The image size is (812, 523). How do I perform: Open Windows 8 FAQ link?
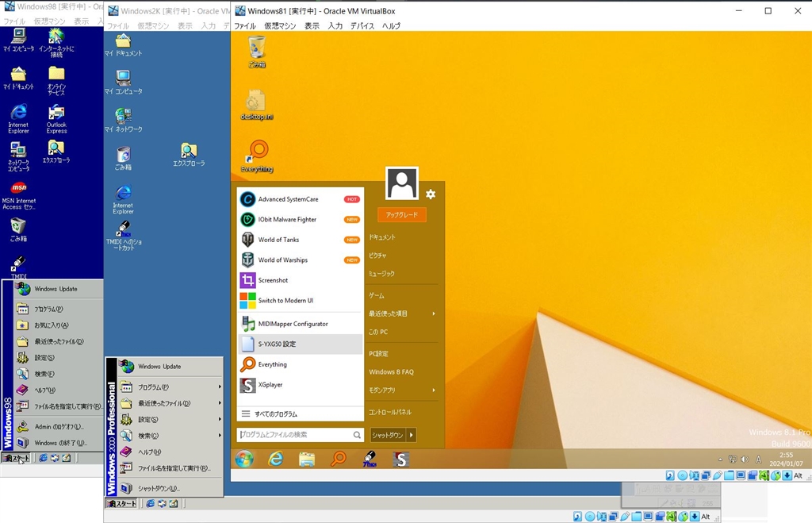pos(391,371)
